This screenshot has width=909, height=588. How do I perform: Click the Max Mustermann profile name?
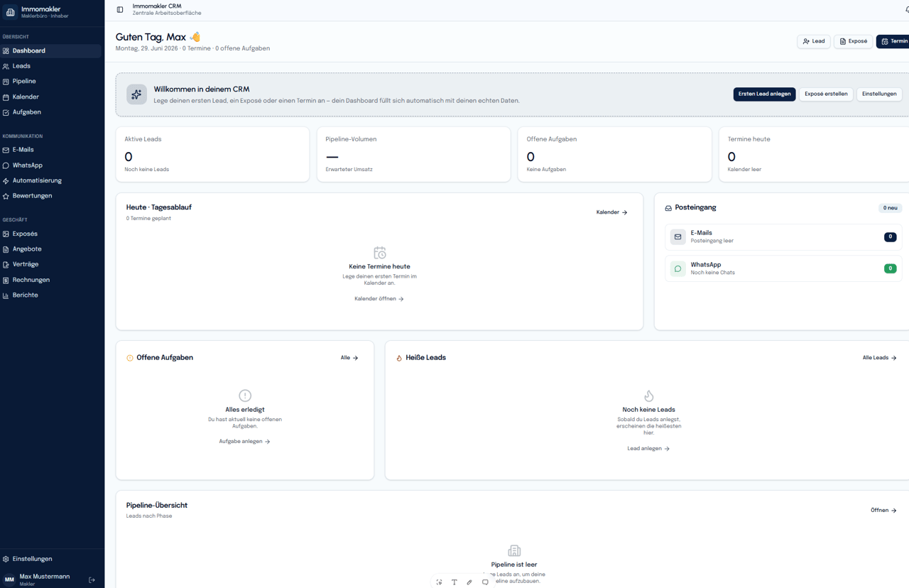45,577
